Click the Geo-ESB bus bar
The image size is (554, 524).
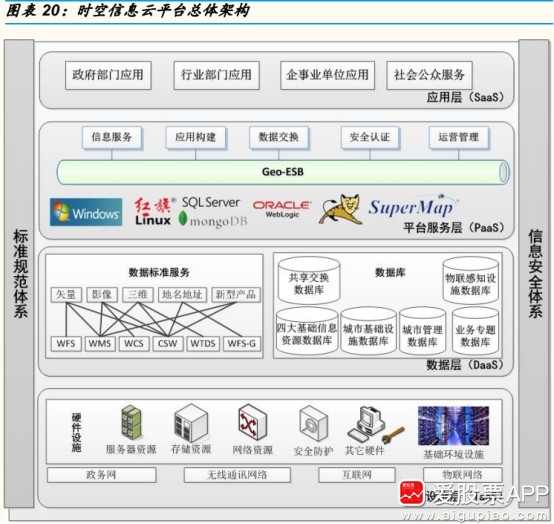[283, 172]
